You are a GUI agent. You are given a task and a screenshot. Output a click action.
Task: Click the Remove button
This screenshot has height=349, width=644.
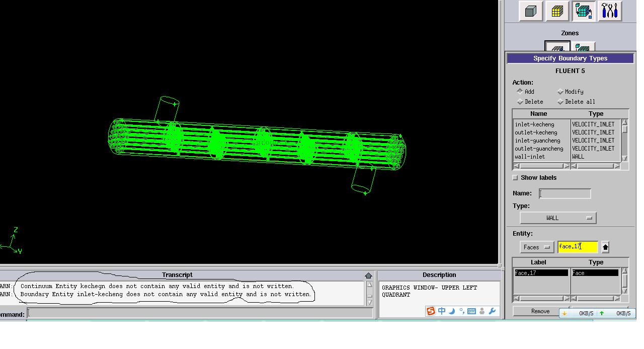point(540,311)
